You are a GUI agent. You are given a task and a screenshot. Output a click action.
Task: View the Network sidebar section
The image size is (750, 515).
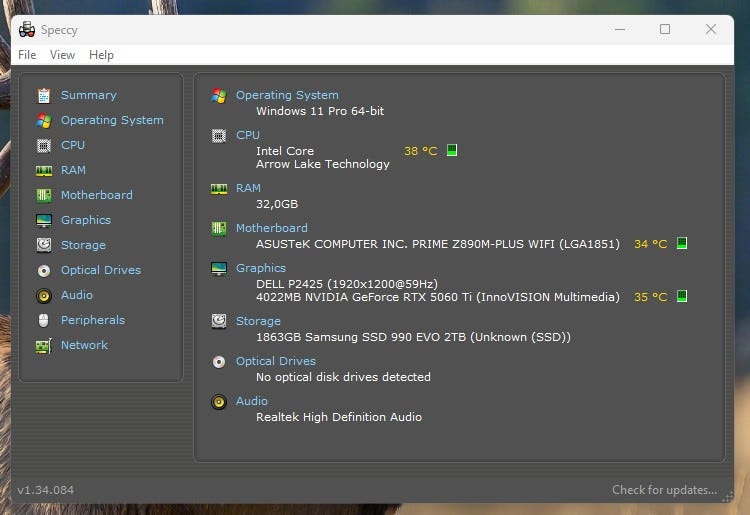pos(84,345)
